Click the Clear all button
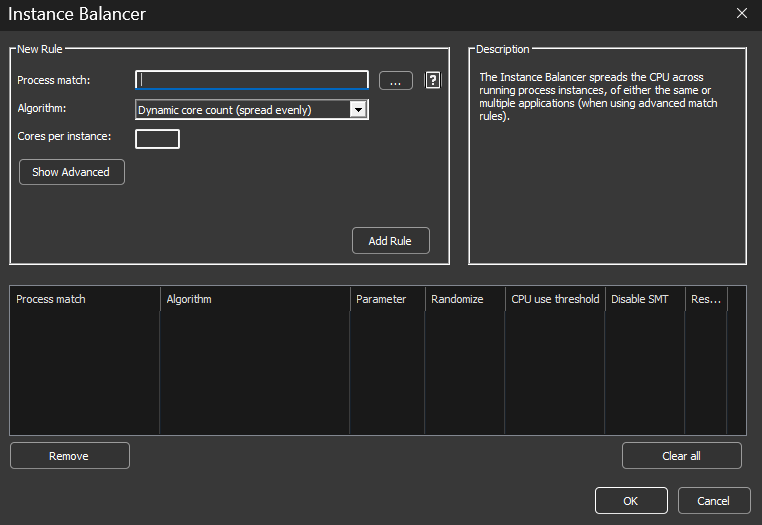 [681, 455]
